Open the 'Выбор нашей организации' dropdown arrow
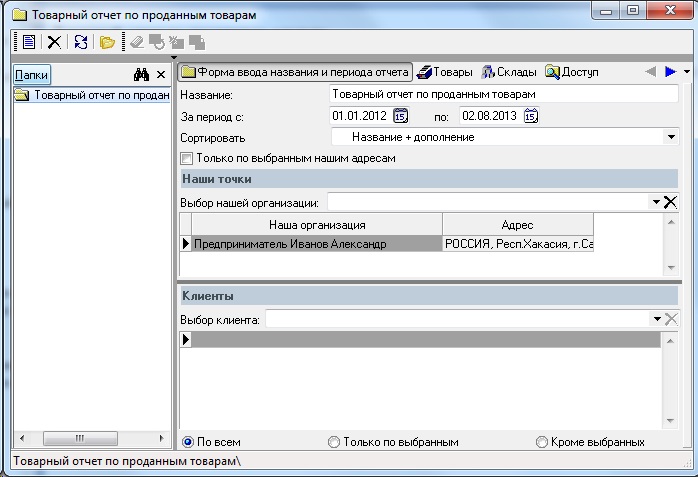Viewport: 698px width, 477px height. pos(656,202)
